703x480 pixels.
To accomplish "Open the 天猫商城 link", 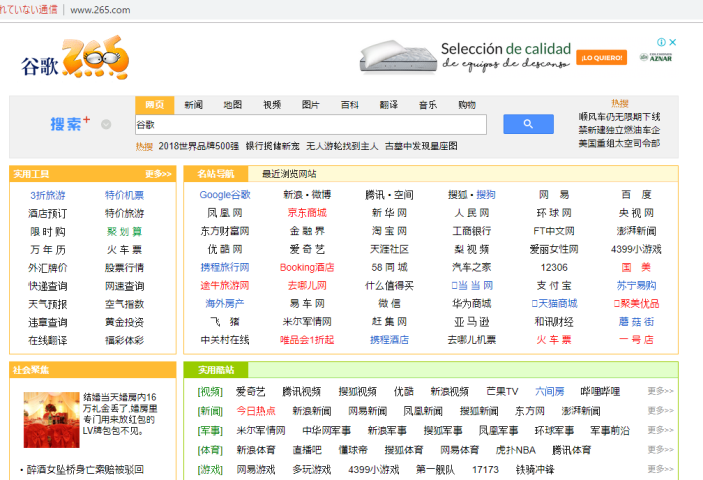I will click(x=554, y=304).
